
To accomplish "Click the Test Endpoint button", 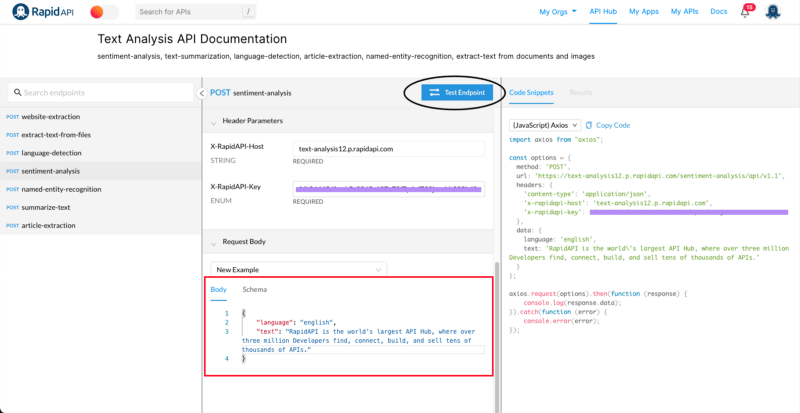I will [x=457, y=92].
